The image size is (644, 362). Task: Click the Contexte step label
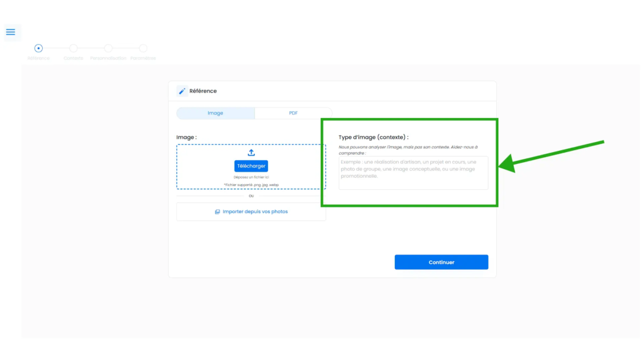(74, 58)
